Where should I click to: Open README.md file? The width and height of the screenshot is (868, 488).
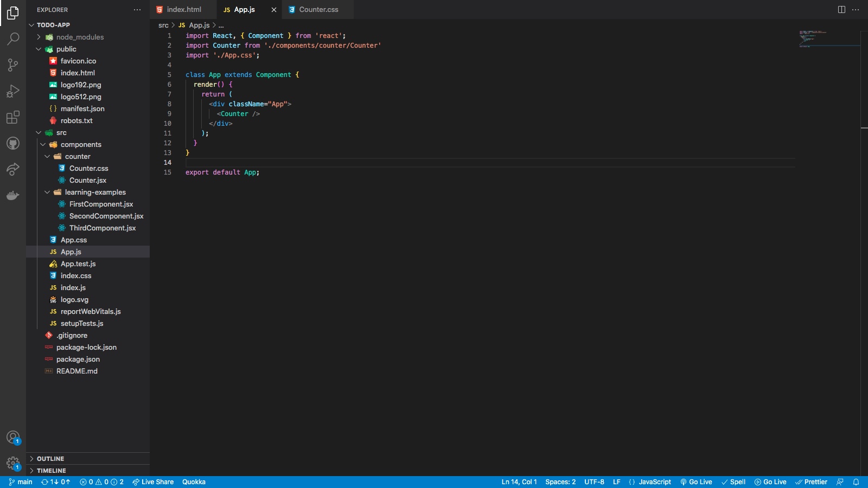88,371
